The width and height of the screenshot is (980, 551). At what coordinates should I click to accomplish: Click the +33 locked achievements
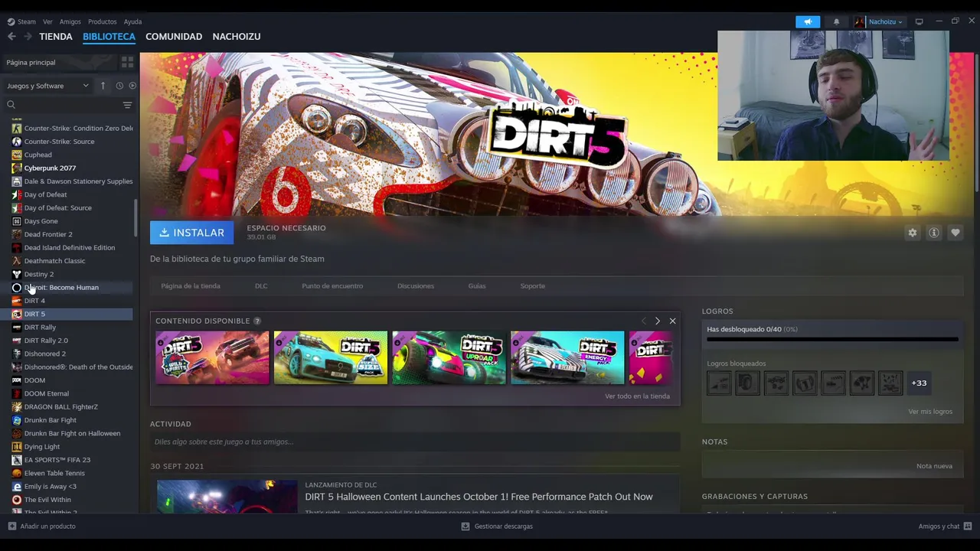pyautogui.click(x=919, y=383)
